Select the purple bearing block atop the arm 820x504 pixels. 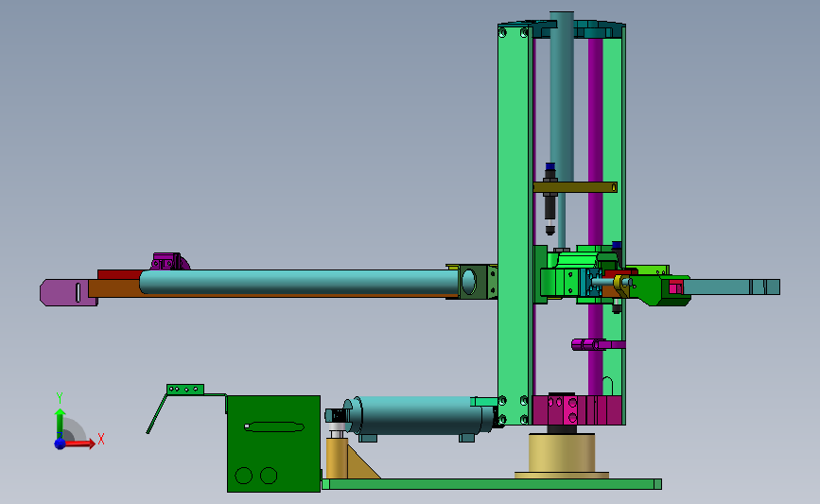click(x=169, y=261)
